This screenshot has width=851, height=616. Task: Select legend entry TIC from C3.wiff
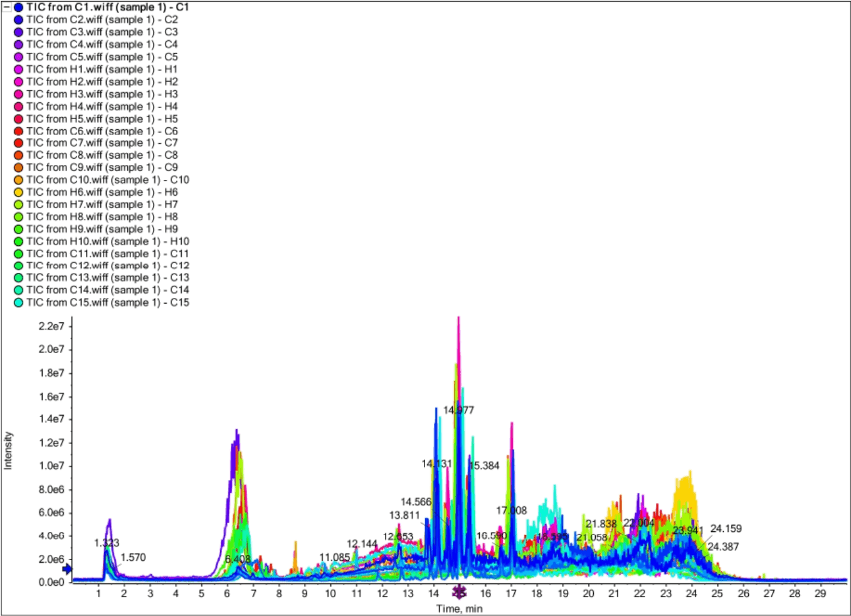(x=102, y=32)
